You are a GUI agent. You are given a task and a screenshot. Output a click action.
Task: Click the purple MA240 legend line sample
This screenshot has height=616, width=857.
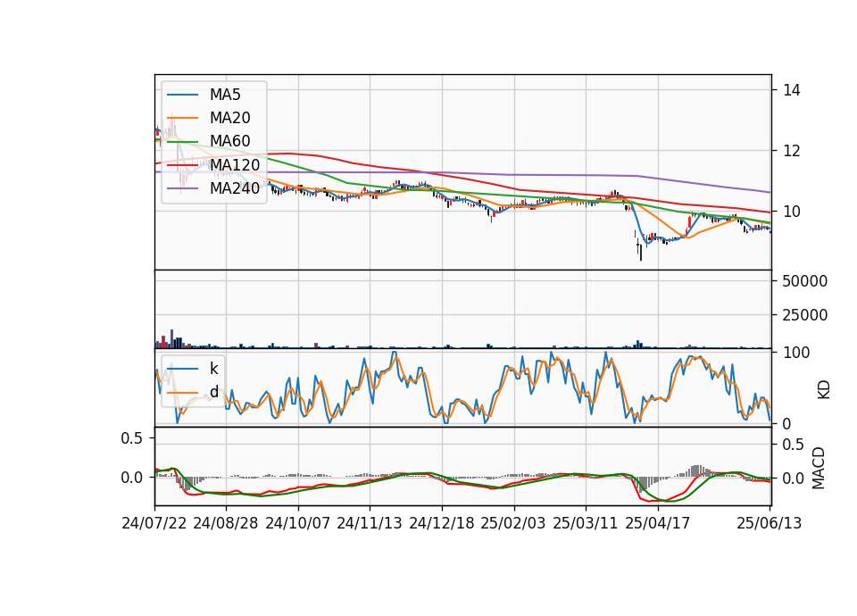182,188
